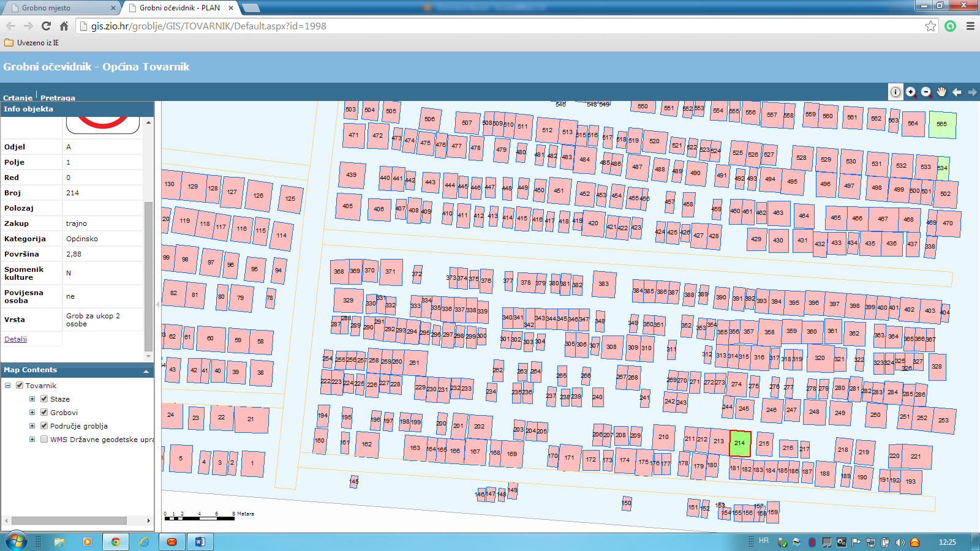Select grave plot 126 on the map
This screenshot has height=551, width=980.
coord(258,196)
